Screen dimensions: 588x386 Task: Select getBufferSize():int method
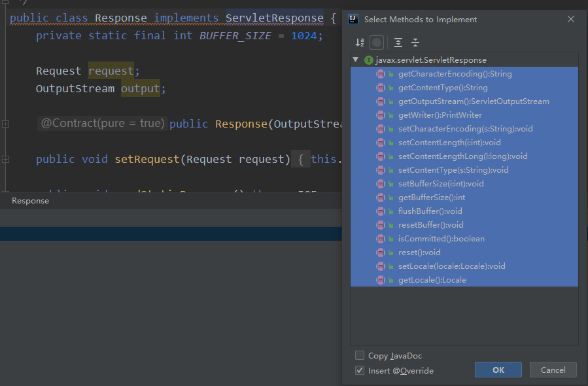pyautogui.click(x=464, y=198)
